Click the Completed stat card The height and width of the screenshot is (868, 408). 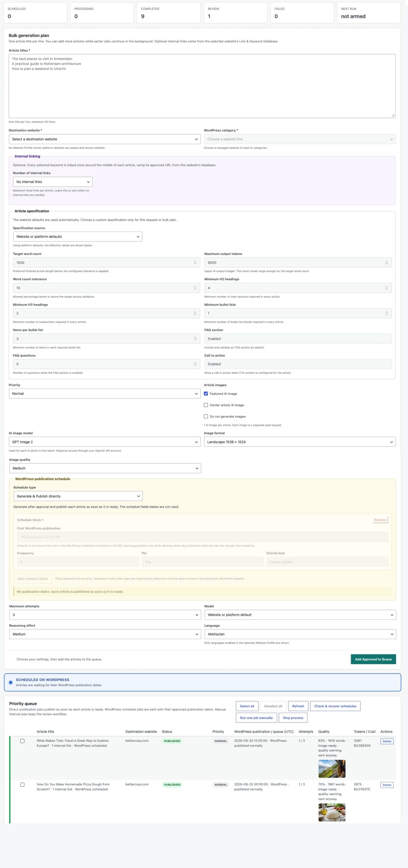point(168,13)
